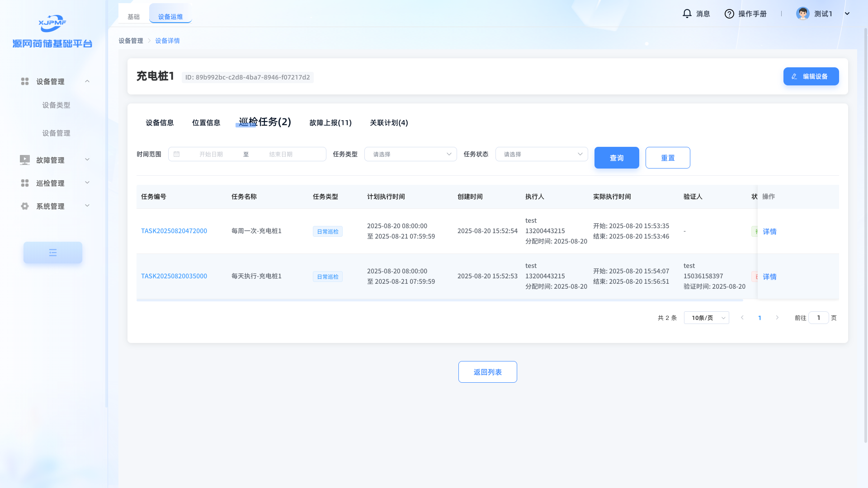
Task: Click the notification bell icon
Action: click(x=687, y=14)
